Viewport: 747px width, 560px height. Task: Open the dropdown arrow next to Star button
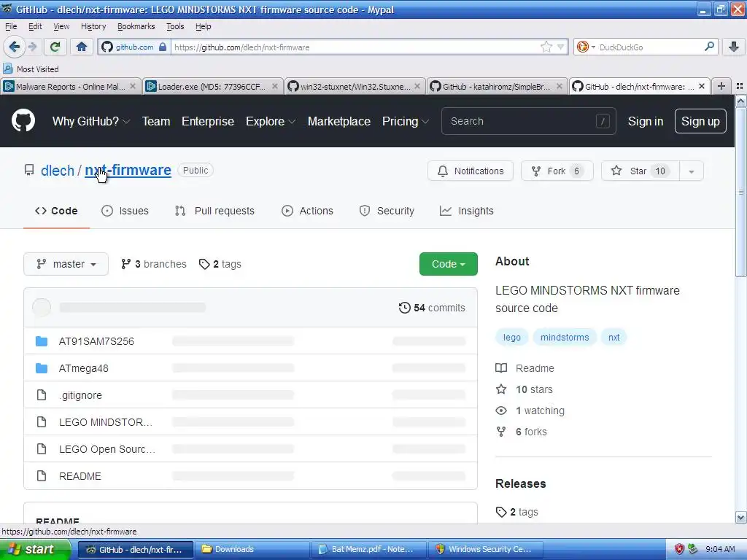tap(692, 171)
